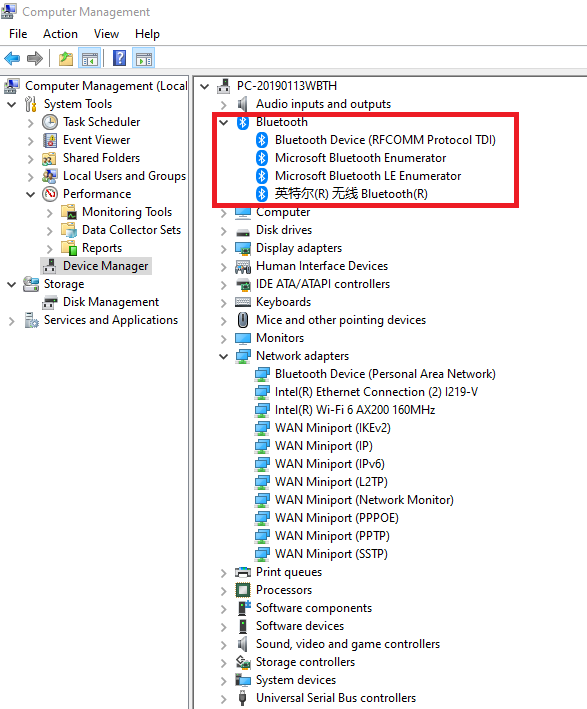The height and width of the screenshot is (709, 587).
Task: Collapse the Bluetooth category
Action: (223, 122)
